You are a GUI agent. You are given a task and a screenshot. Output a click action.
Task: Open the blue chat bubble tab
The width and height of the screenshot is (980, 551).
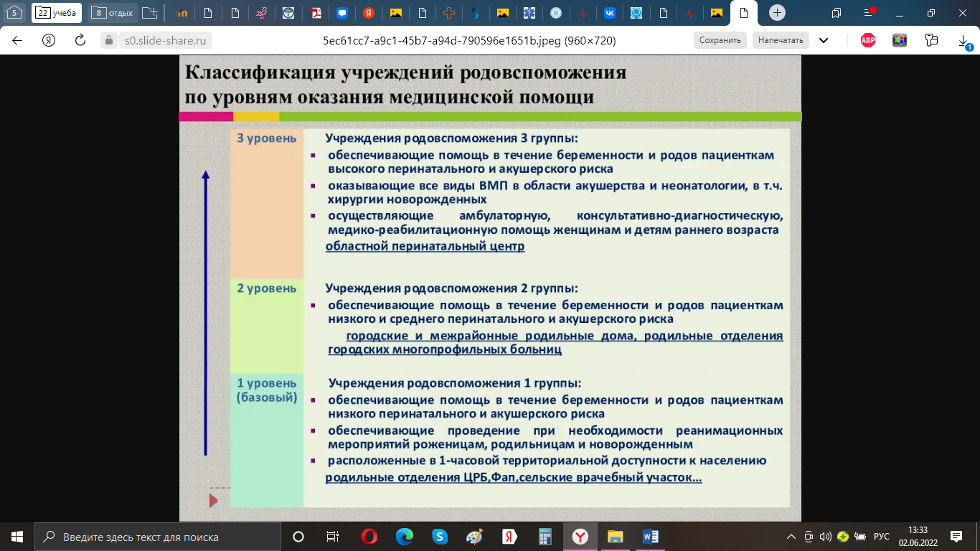[343, 13]
